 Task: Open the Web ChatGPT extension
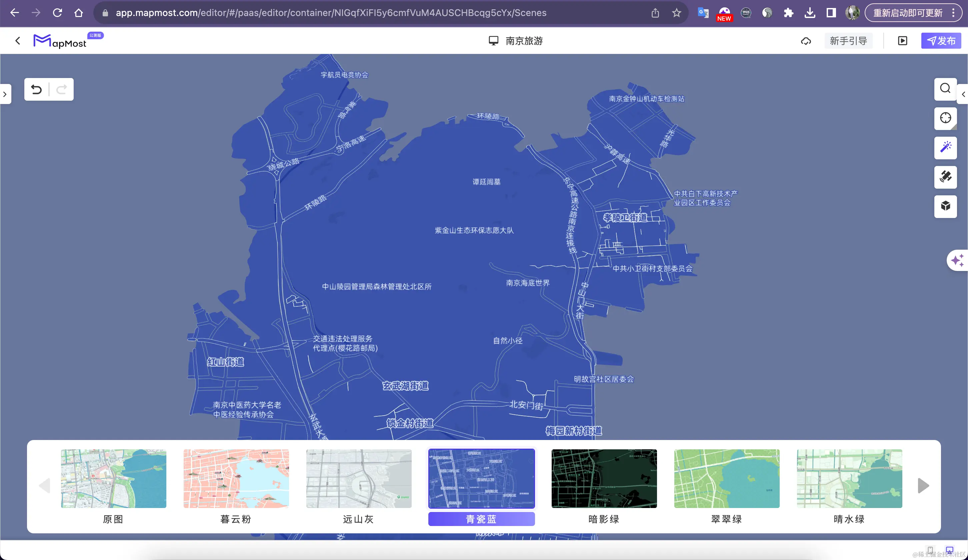coord(746,13)
